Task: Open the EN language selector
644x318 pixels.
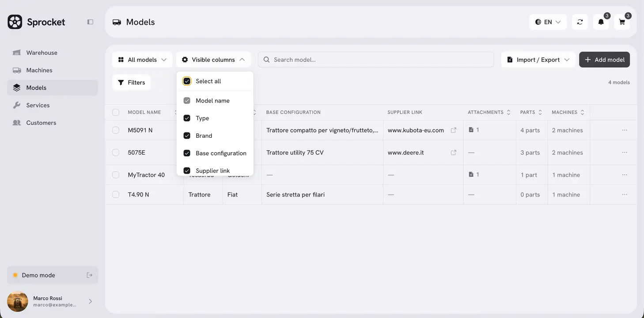Action: pos(548,22)
